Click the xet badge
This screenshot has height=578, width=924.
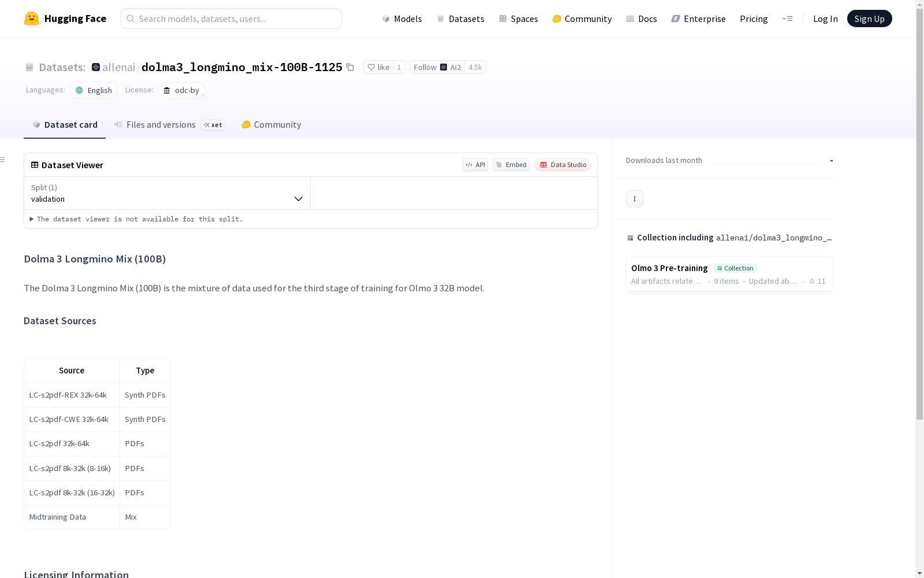click(x=213, y=125)
